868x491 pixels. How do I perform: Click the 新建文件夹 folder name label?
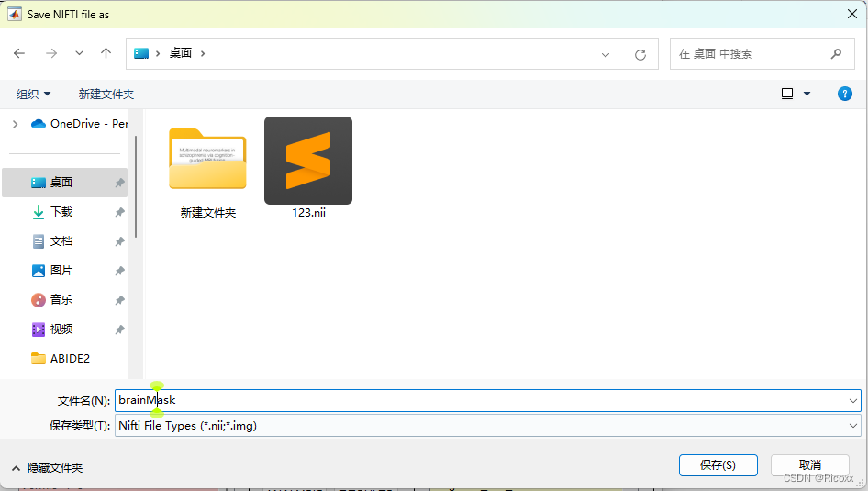coord(208,213)
